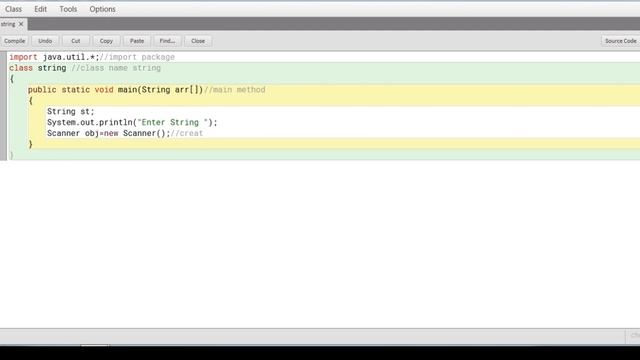This screenshot has height=360, width=640.
Task: Click the main method closing brace
Action: click(31, 144)
